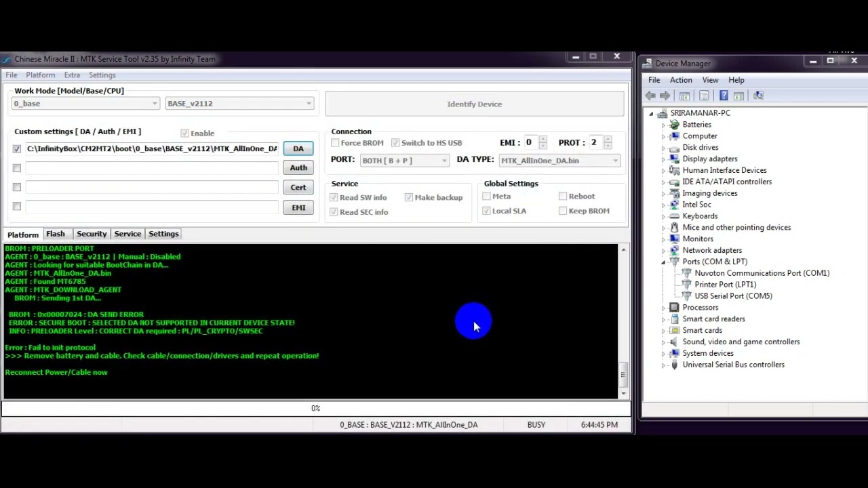This screenshot has width=868, height=488.
Task: Click Show/Hide Console Tree toolbar icon
Action: [x=685, y=96]
